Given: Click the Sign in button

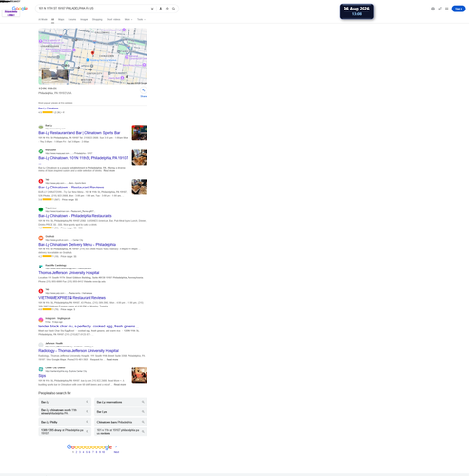Looking at the screenshot, I should tap(459, 9).
